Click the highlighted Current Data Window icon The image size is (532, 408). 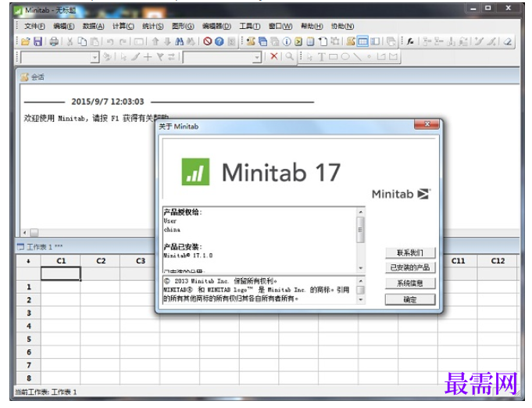coord(362,41)
